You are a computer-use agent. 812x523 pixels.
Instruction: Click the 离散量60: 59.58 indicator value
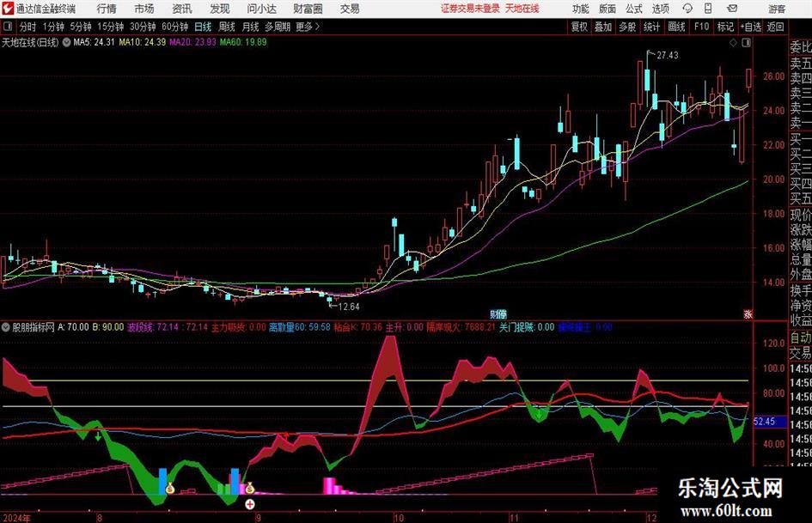click(x=299, y=327)
